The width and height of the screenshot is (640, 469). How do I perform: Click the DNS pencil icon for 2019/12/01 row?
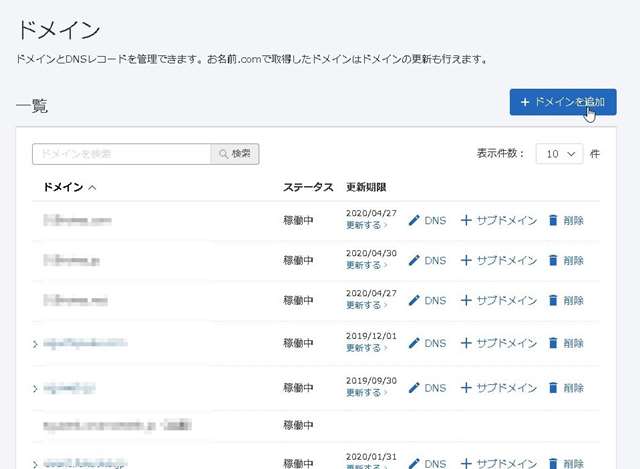[x=414, y=343]
